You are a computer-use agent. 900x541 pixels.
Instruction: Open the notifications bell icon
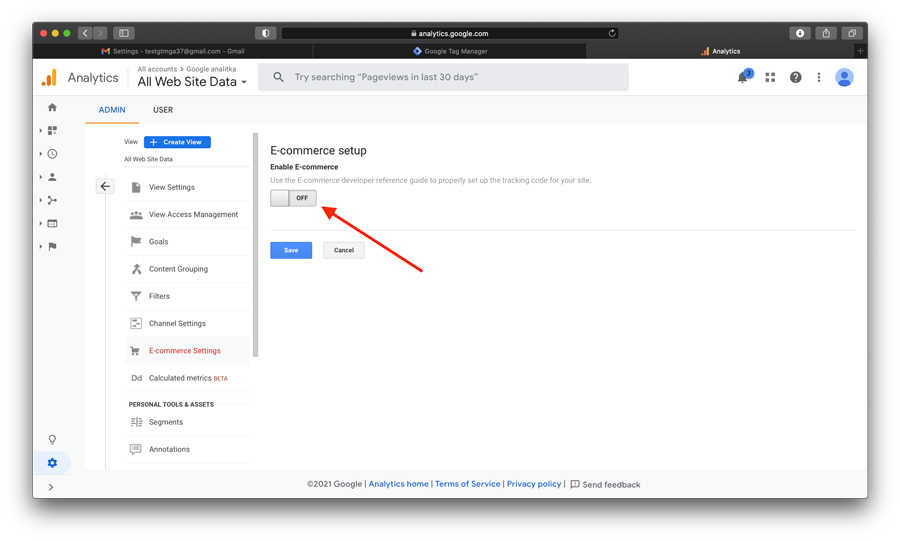pos(743,77)
